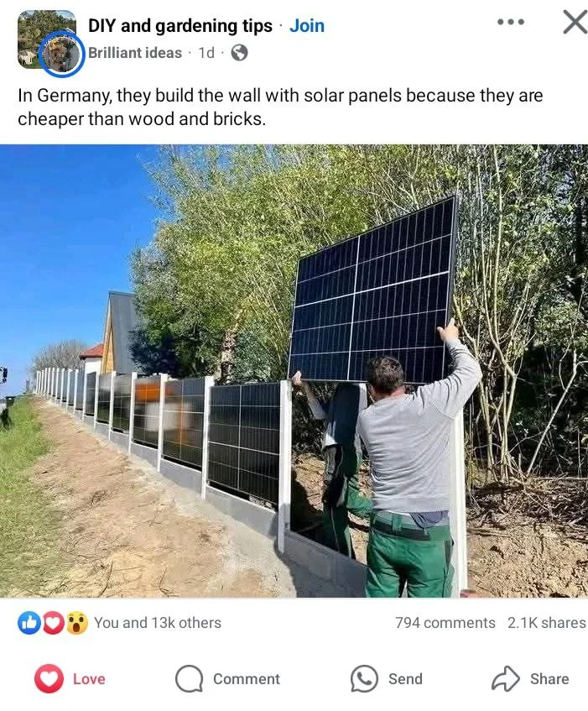Click the globe public-visibility icon
The width and height of the screenshot is (588, 711).
239,53
